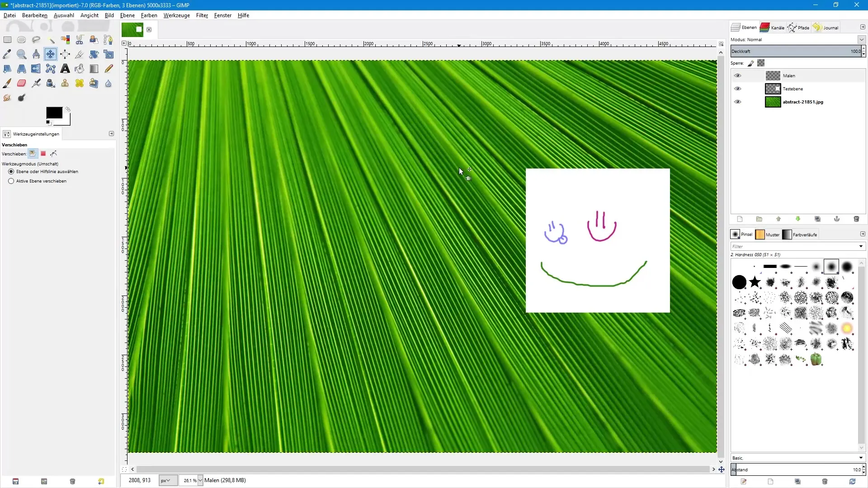Adjust the Deckkraft opacity slider
The width and height of the screenshot is (868, 488).
796,51
